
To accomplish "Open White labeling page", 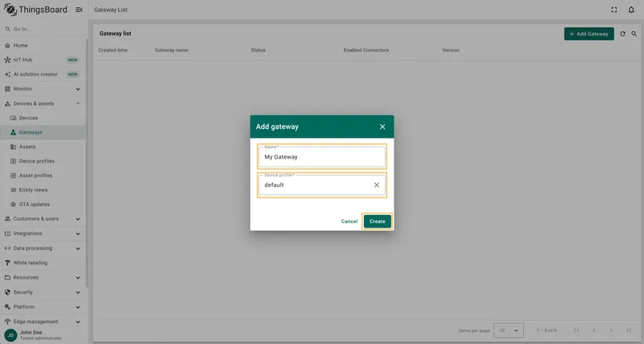I will pyautogui.click(x=43, y=263).
